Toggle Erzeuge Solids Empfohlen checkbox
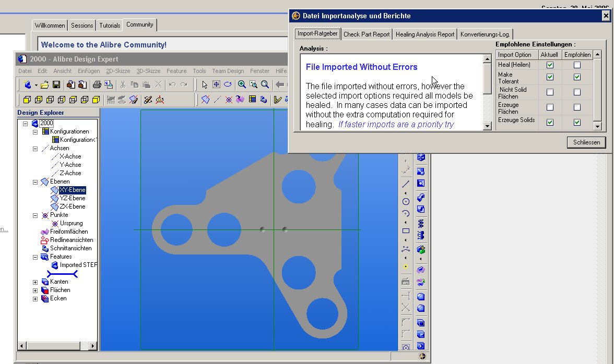The width and height of the screenshot is (614, 364). tap(577, 123)
